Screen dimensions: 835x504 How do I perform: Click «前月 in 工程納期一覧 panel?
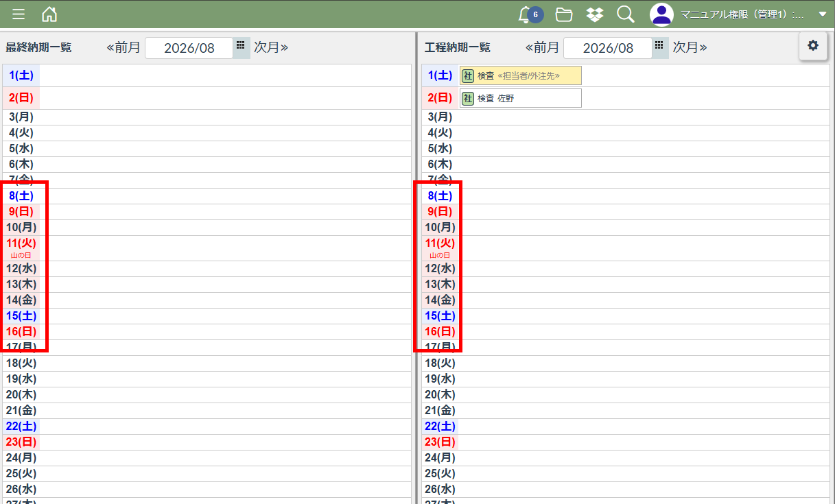[x=542, y=47]
